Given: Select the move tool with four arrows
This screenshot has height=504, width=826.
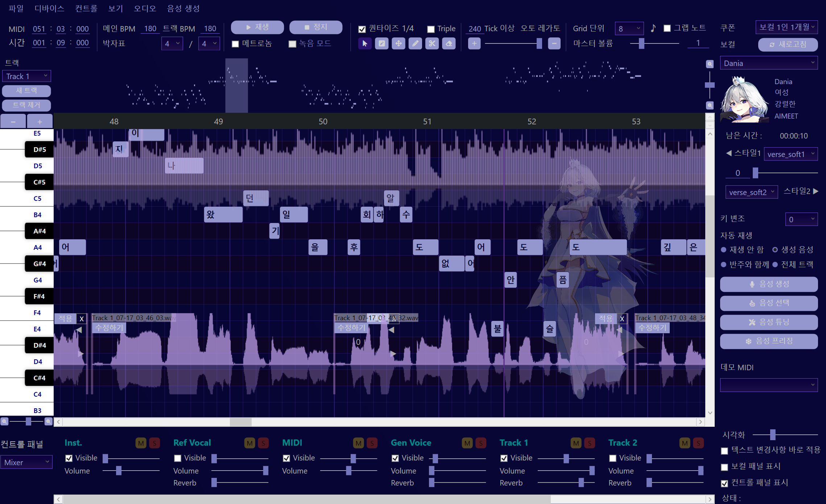Looking at the screenshot, I should pos(398,44).
